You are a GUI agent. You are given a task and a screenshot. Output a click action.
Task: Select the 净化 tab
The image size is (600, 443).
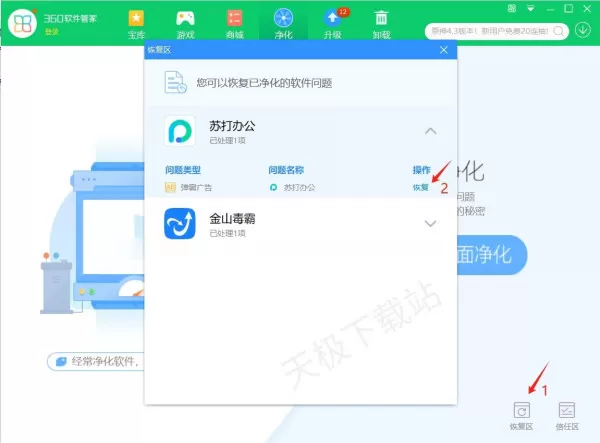tap(284, 24)
